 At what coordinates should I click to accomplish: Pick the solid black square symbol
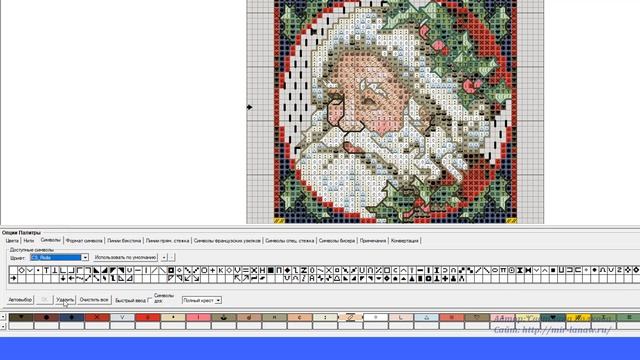coord(271,270)
